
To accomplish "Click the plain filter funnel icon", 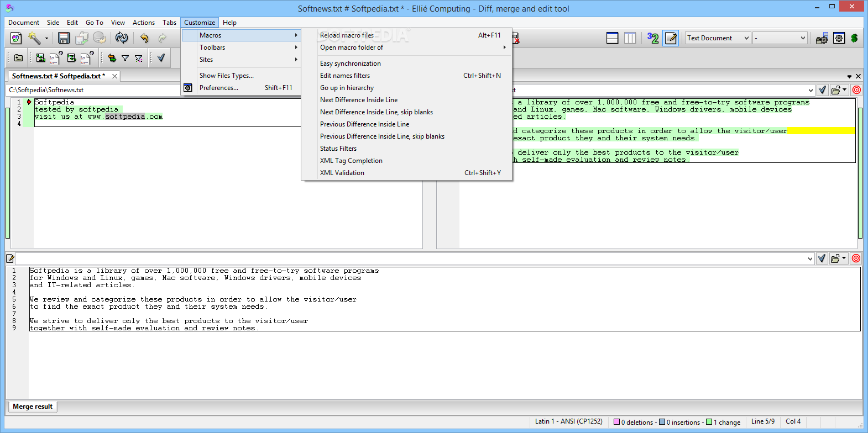I will tap(125, 57).
